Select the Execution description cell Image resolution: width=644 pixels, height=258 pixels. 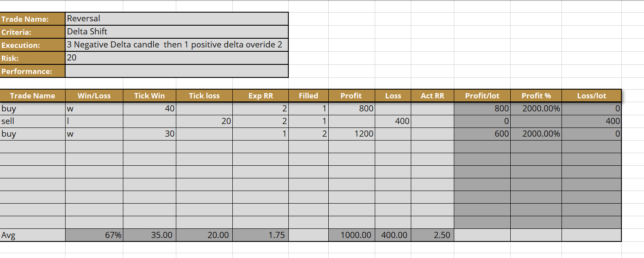176,45
